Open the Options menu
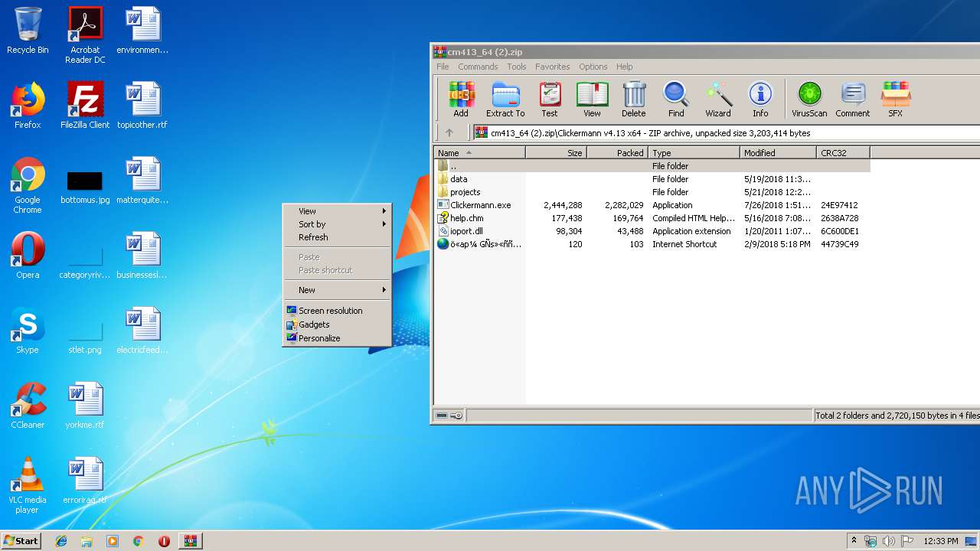This screenshot has width=980, height=551. click(x=593, y=67)
